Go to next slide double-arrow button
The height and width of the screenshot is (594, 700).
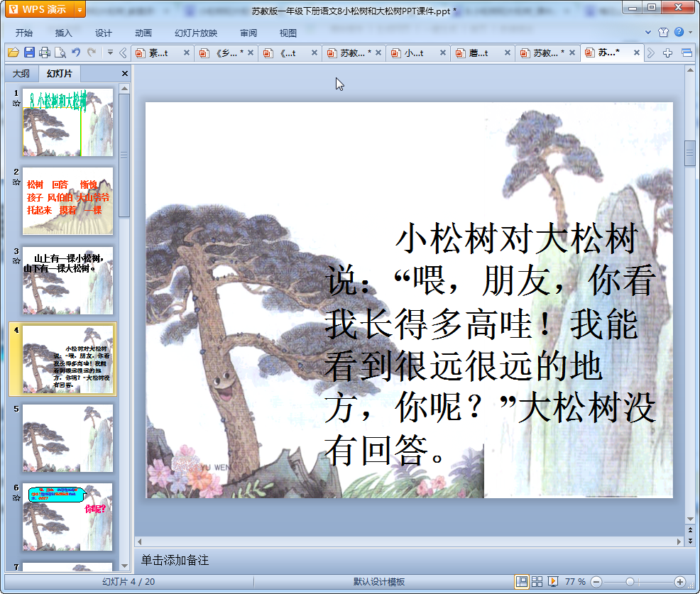click(690, 541)
